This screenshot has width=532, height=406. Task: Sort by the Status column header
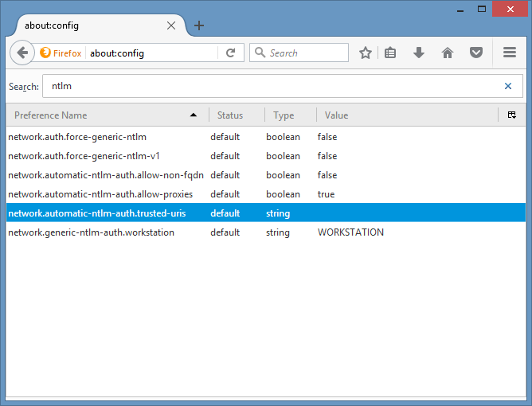(x=237, y=115)
